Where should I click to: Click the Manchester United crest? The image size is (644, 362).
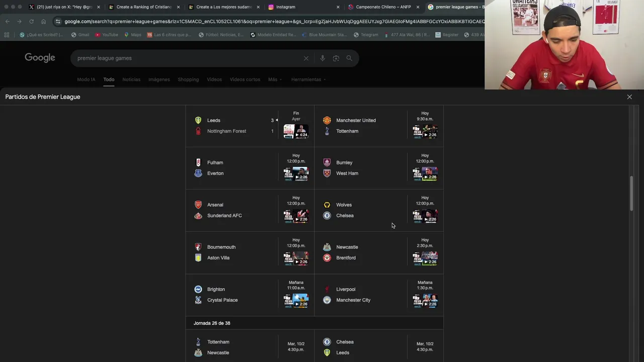(327, 120)
